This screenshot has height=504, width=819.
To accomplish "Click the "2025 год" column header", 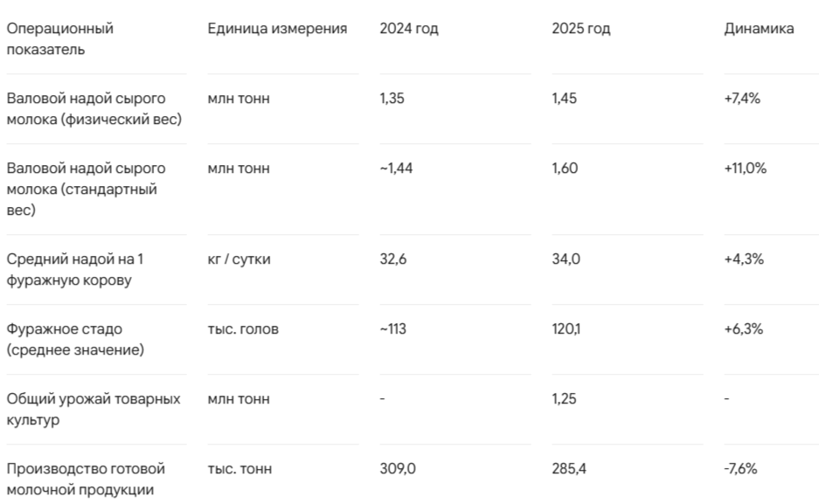I will pyautogui.click(x=581, y=28).
